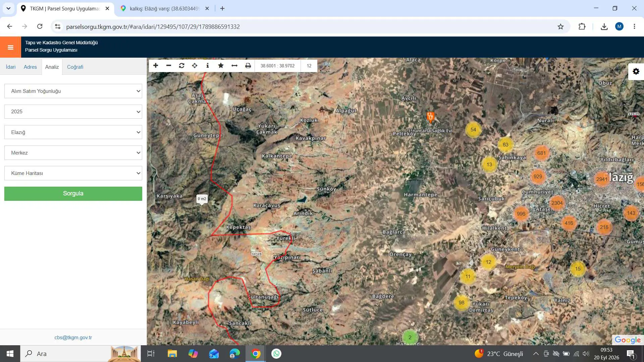The width and height of the screenshot is (644, 362).
Task: Expand the browser tab search chevron
Action: [8, 8]
